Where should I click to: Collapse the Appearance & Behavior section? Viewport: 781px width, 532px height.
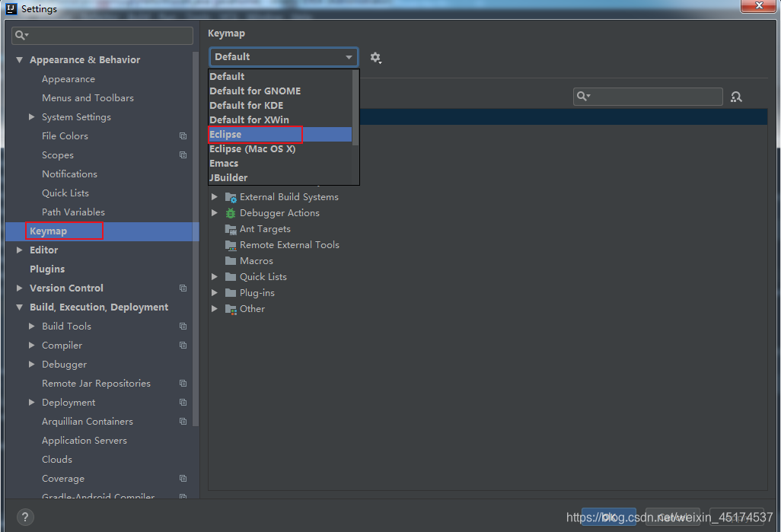[x=20, y=60]
